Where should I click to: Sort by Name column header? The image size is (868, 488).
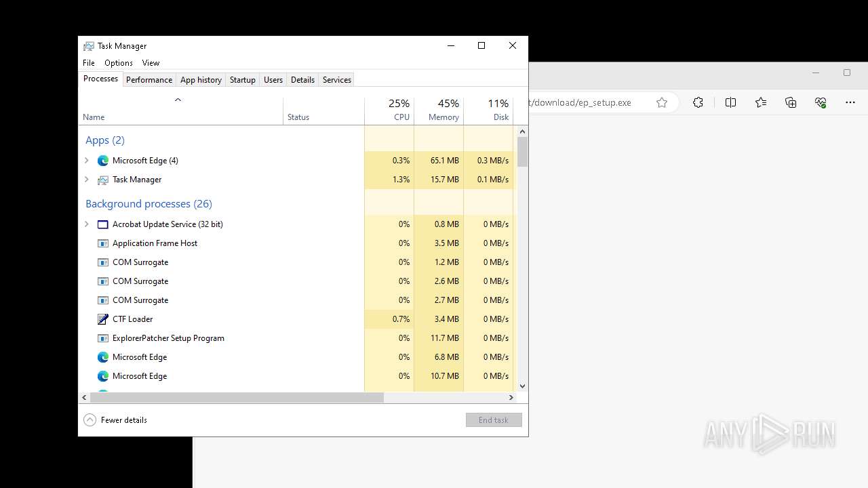point(181,110)
